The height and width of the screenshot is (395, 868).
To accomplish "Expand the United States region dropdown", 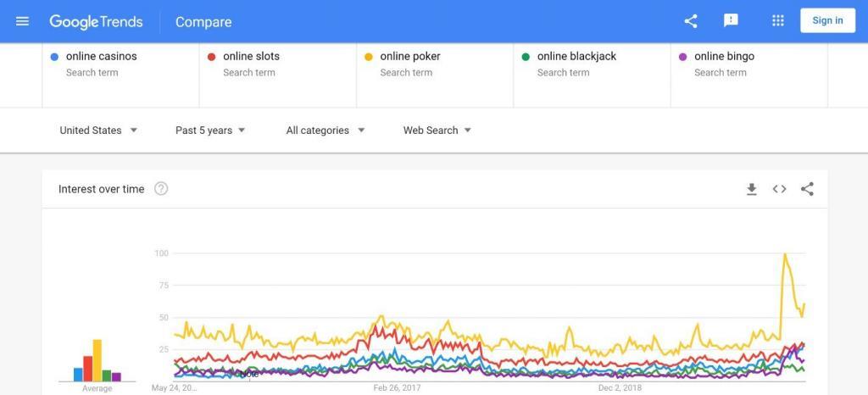I will coord(98,131).
